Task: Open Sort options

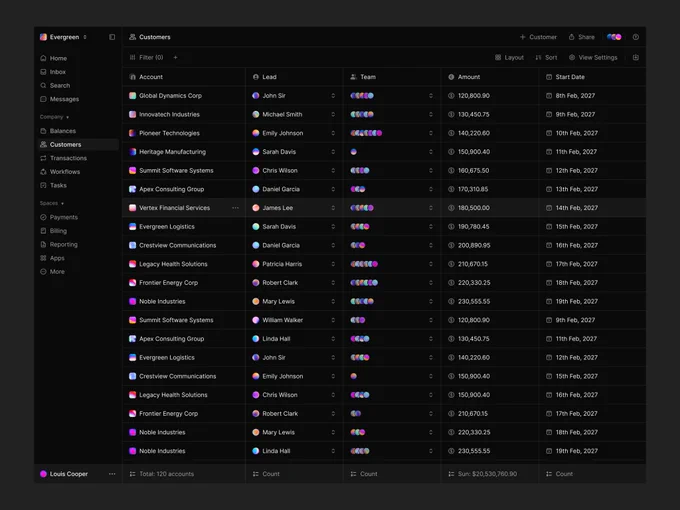Action: pos(546,57)
